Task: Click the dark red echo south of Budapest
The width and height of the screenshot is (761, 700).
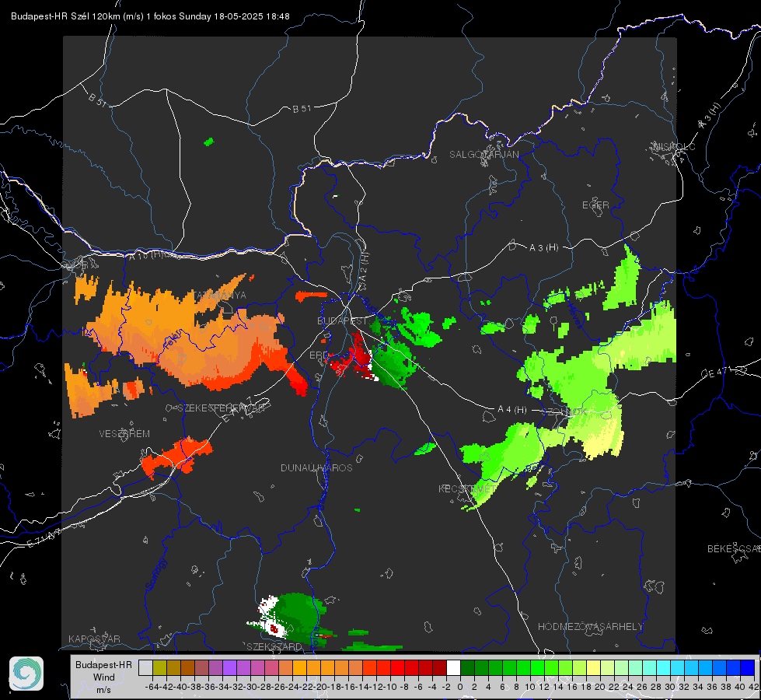Action: [x=354, y=357]
